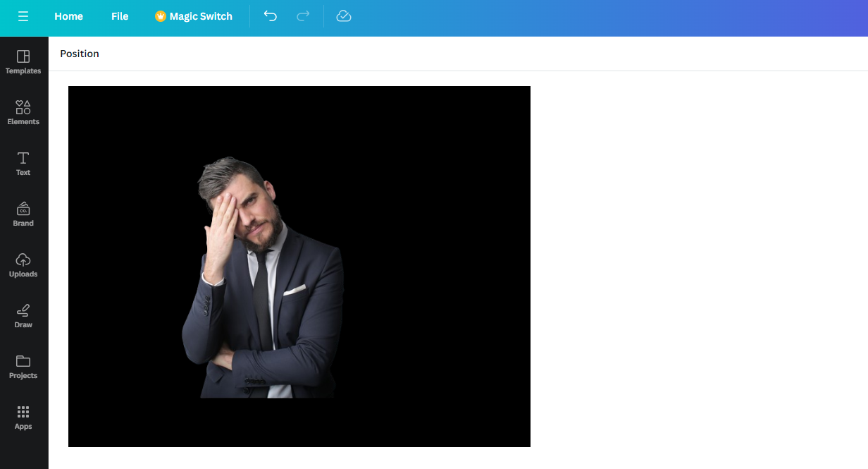
Task: Open the Position options
Action: (x=80, y=54)
